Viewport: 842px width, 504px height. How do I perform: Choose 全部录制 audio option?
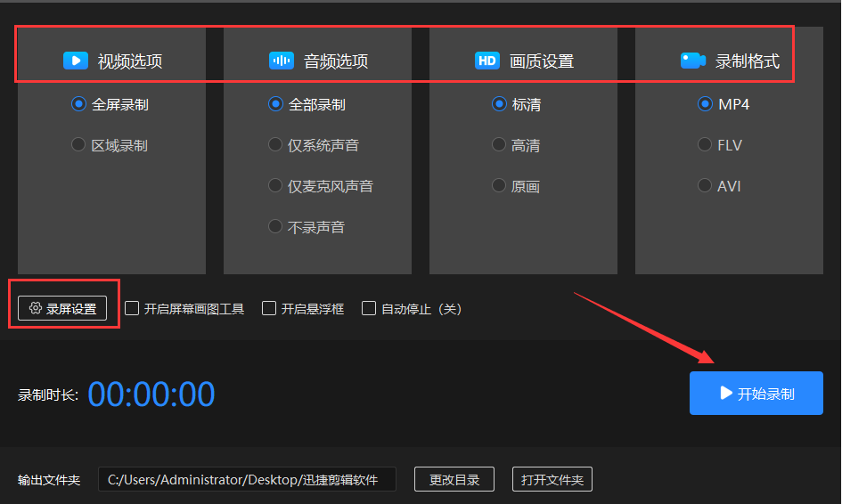pos(275,103)
